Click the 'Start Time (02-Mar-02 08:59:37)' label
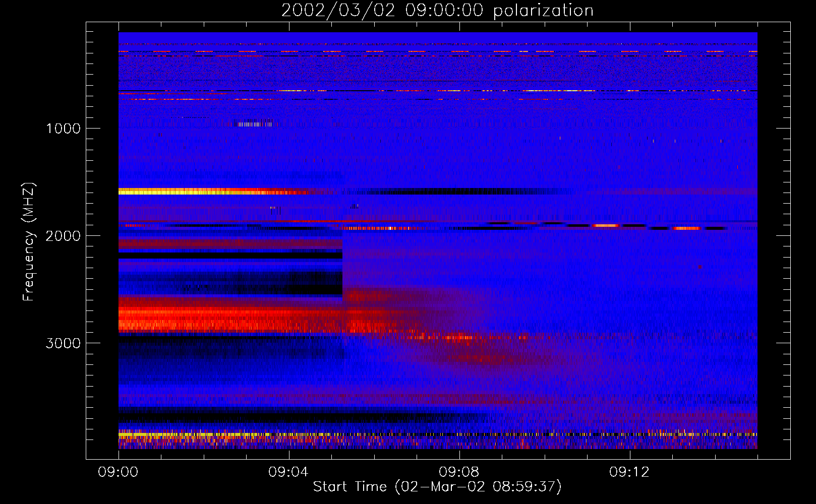 click(x=437, y=487)
